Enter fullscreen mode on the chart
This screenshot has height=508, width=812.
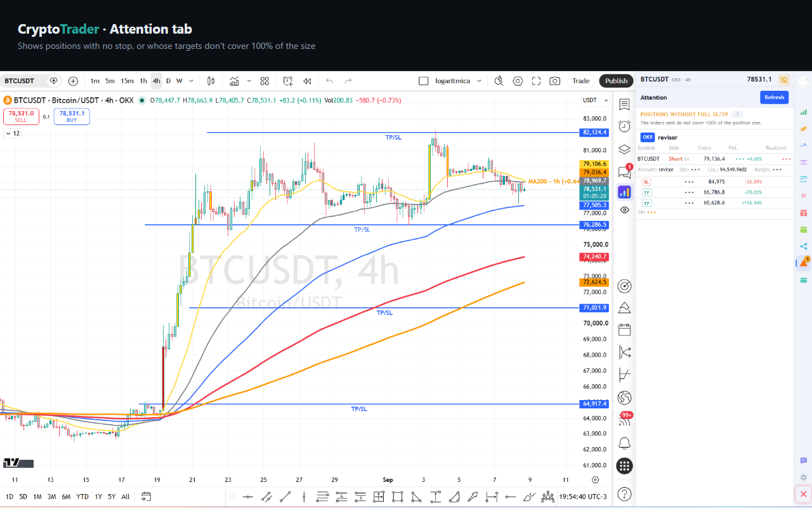click(x=536, y=81)
